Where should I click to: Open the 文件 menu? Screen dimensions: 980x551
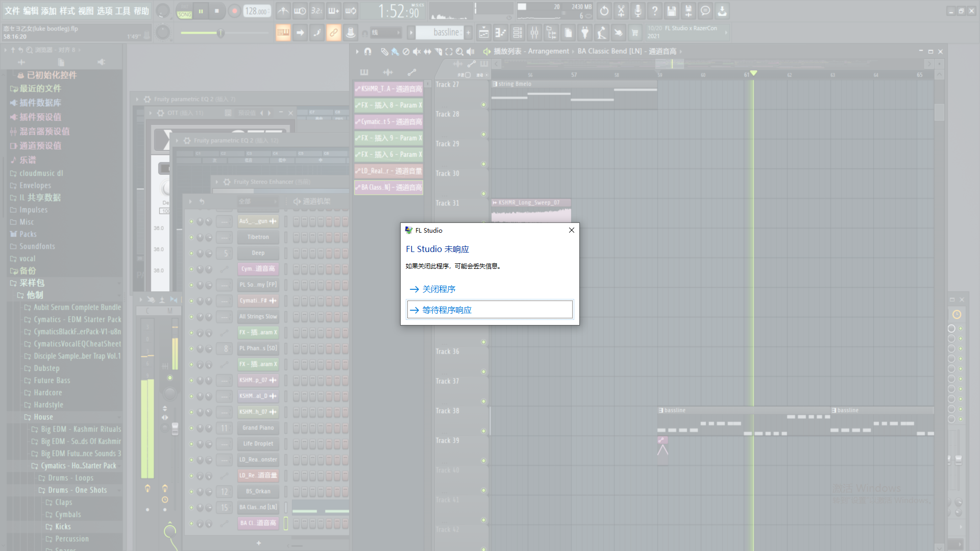[x=12, y=11]
